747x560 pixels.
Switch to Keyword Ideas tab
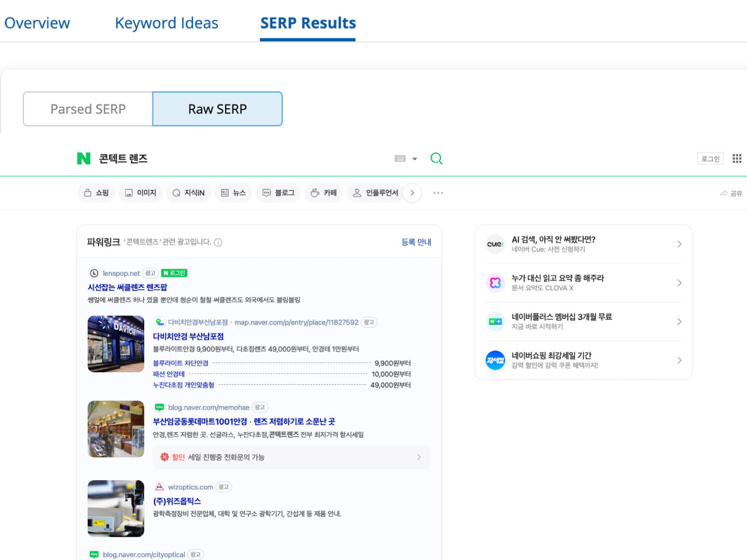(x=167, y=23)
